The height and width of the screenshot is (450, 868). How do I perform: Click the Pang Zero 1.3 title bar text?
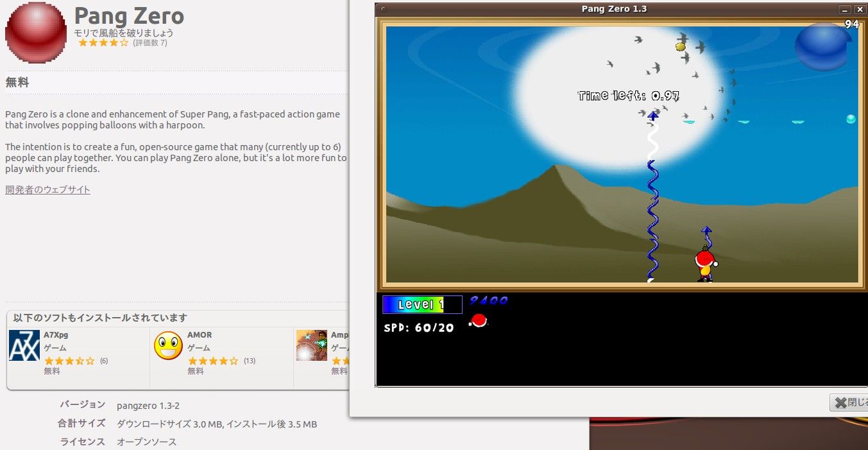(x=614, y=9)
